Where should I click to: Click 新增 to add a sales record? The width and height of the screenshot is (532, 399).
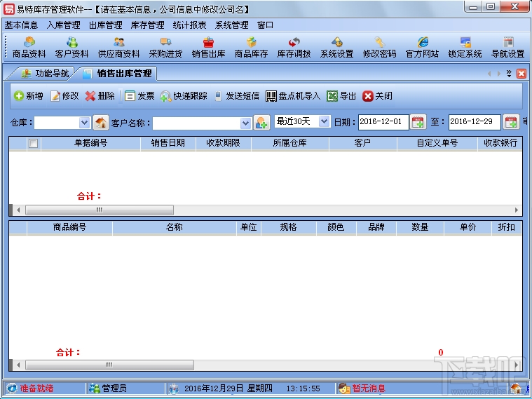click(29, 96)
